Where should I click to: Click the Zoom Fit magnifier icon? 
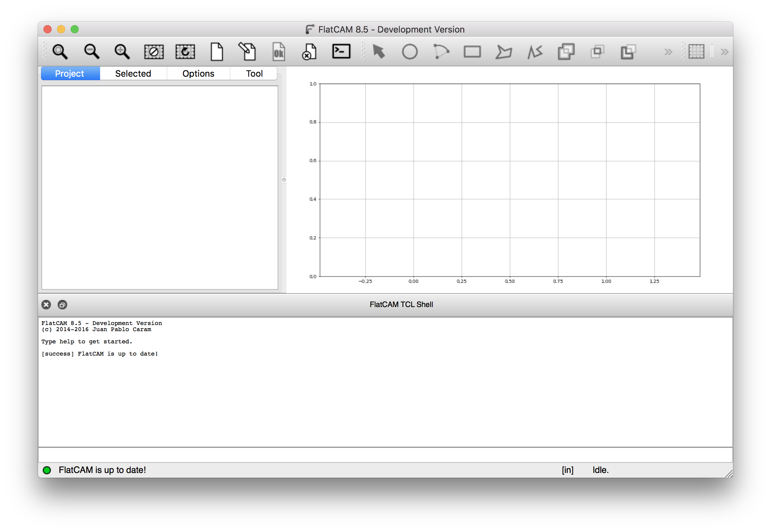60,52
